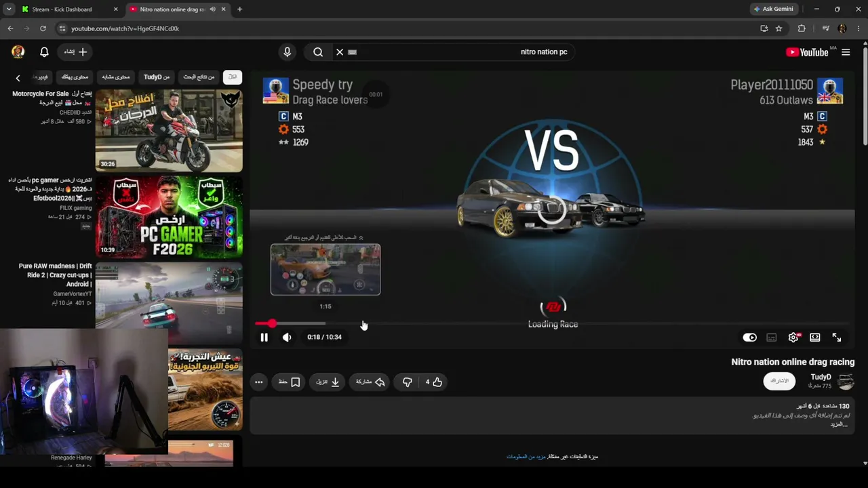Reload the current page

[43, 28]
